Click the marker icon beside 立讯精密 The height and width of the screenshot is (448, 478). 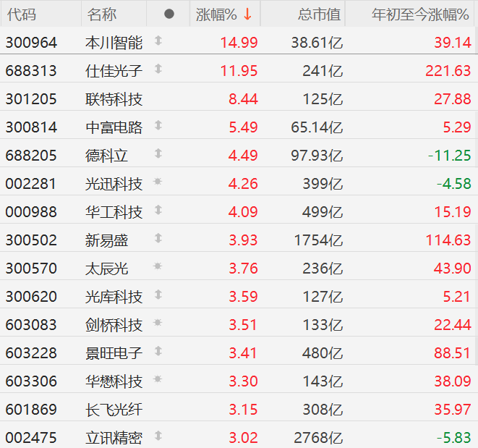pyautogui.click(x=158, y=436)
